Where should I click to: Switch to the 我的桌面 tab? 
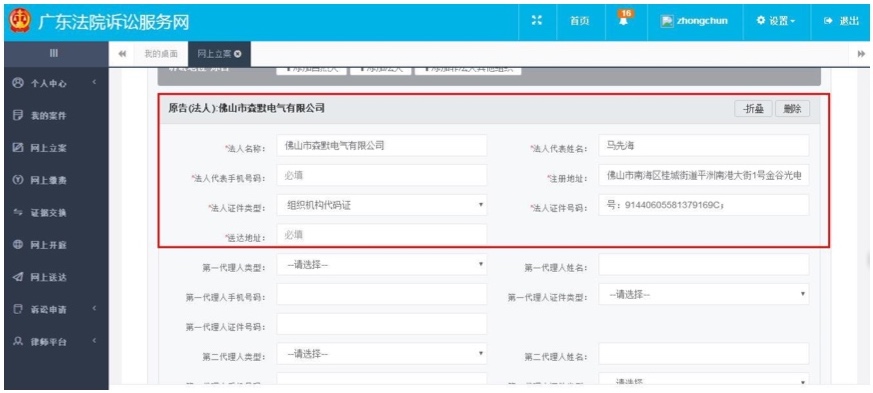[x=161, y=54]
